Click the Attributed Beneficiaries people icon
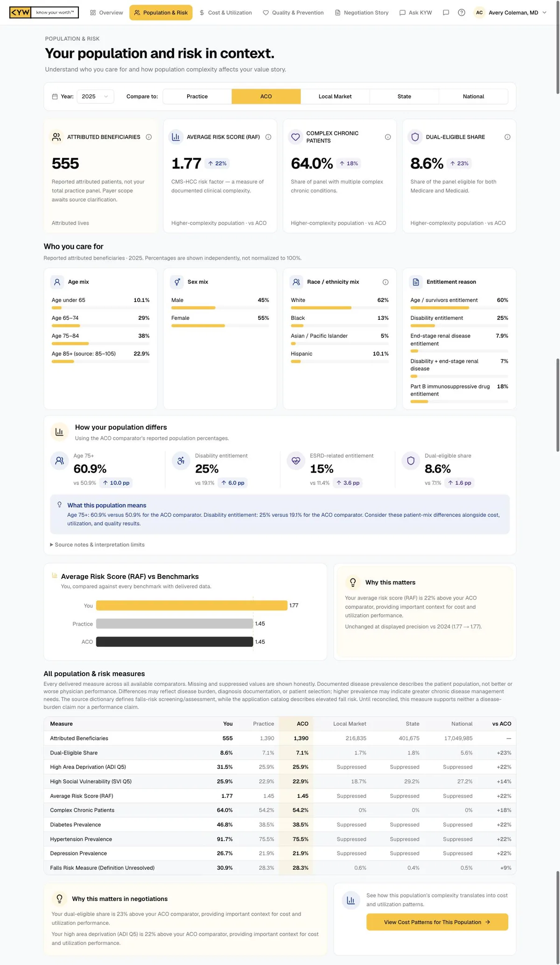 click(56, 137)
